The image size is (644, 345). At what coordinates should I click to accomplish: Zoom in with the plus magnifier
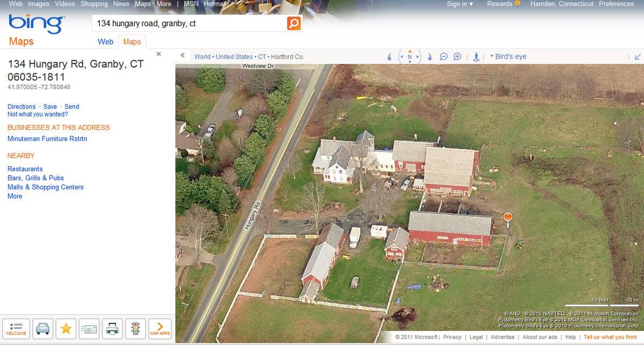tap(457, 56)
